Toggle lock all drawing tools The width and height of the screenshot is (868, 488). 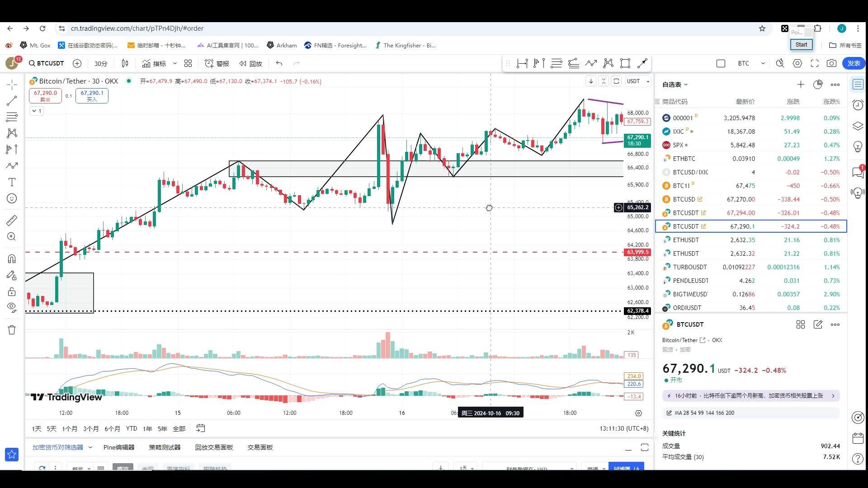click(12, 291)
